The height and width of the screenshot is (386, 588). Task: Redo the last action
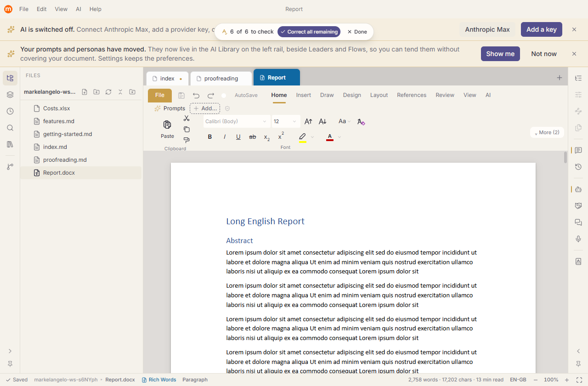pos(211,96)
